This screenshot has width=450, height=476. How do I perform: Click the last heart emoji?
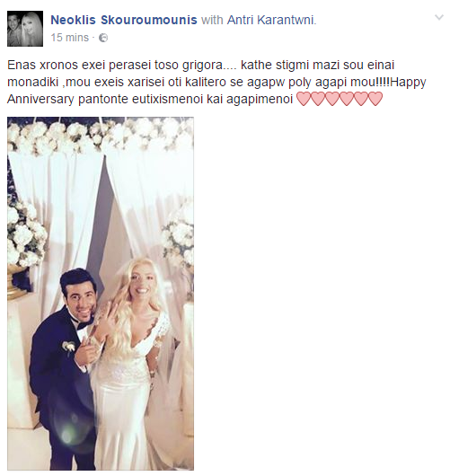tap(375, 100)
